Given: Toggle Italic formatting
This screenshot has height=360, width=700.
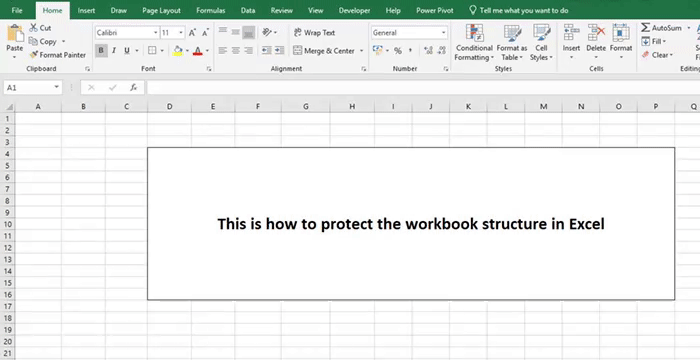Looking at the screenshot, I should coord(114,51).
